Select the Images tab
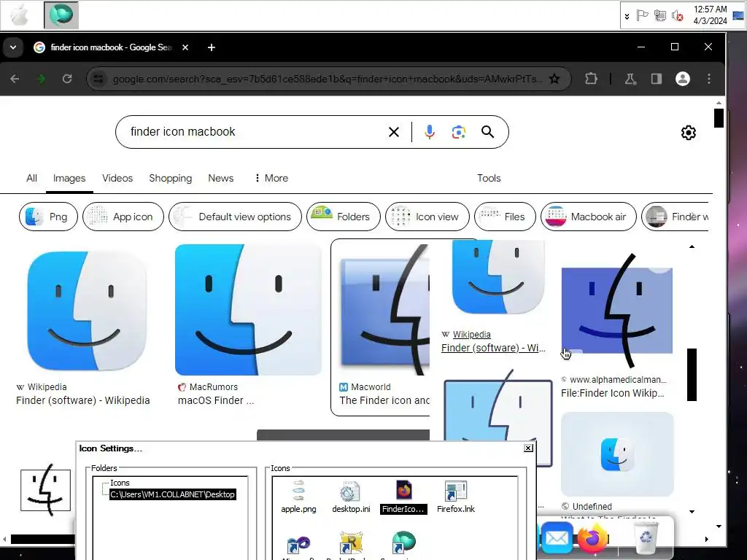The height and width of the screenshot is (560, 747). pyautogui.click(x=69, y=178)
